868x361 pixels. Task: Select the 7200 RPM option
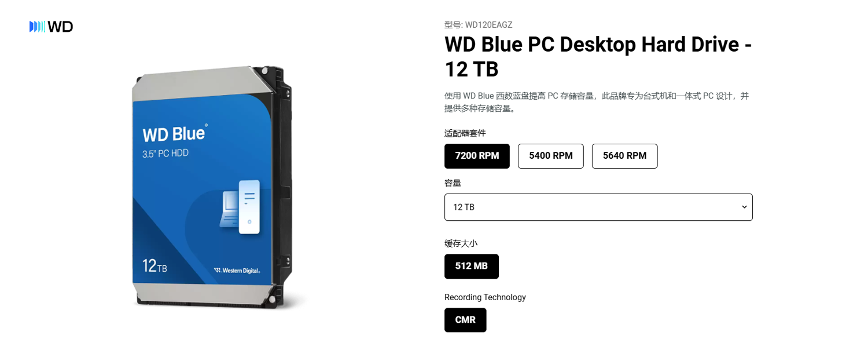477,156
